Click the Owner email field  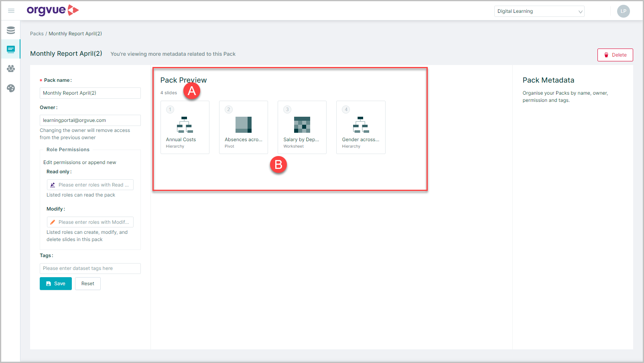(90, 120)
